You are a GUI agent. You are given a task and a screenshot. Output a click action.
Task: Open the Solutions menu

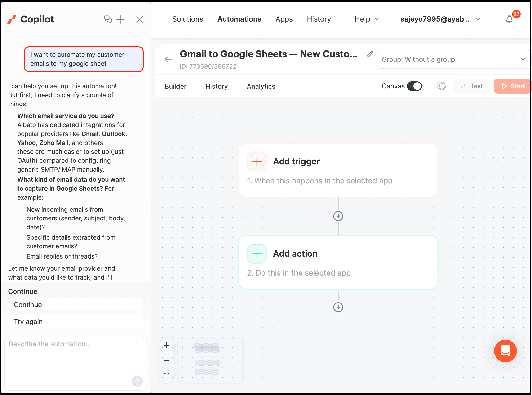coord(187,19)
